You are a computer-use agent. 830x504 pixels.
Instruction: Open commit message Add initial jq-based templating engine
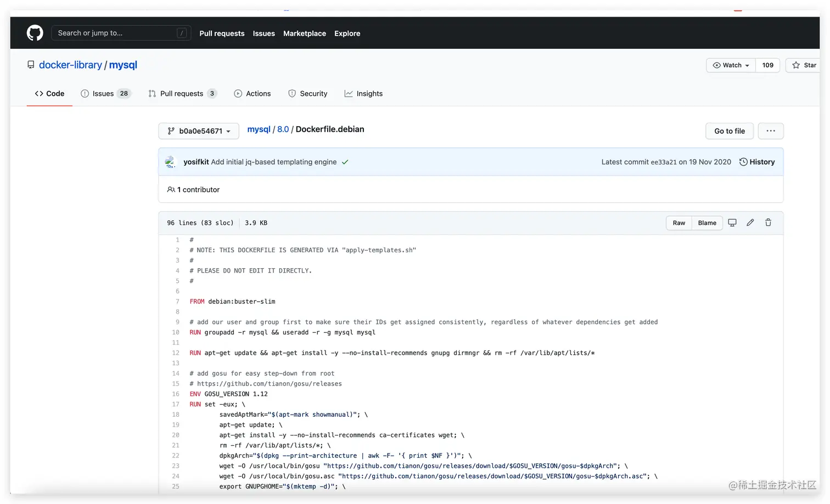[x=273, y=162]
